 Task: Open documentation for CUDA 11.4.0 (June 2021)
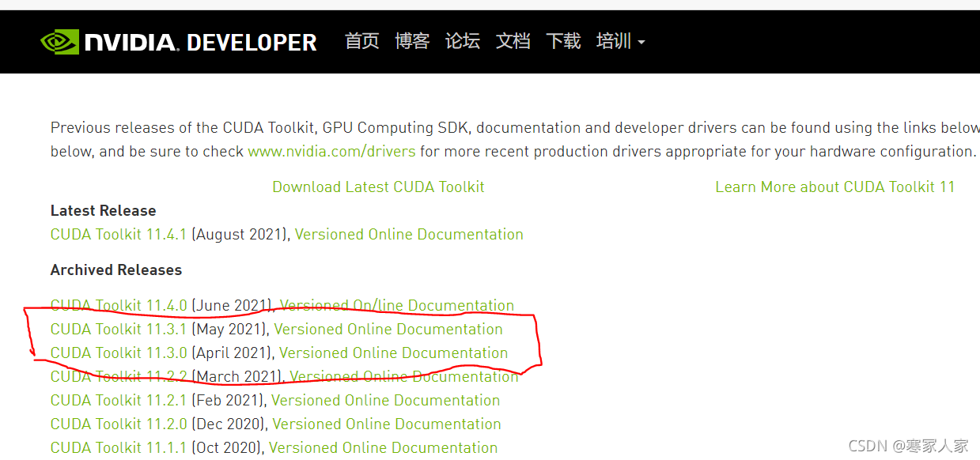397,305
